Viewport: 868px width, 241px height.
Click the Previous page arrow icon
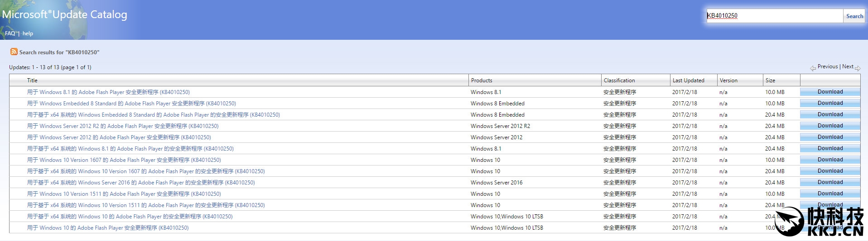pyautogui.click(x=813, y=68)
